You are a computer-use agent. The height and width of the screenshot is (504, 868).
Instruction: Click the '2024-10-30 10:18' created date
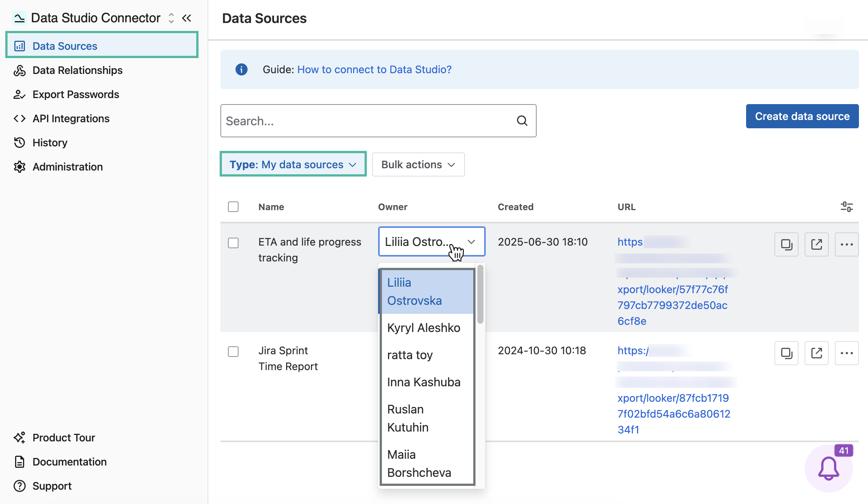pos(542,350)
